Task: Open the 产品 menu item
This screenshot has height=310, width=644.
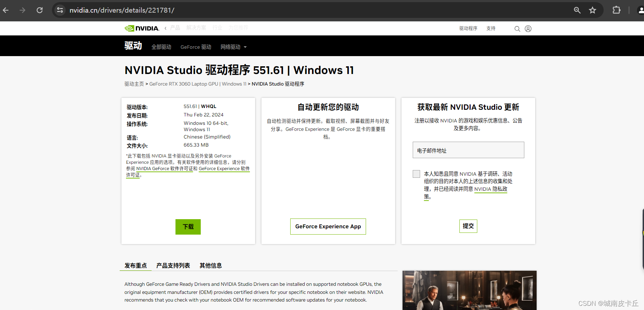Action: coord(175,28)
